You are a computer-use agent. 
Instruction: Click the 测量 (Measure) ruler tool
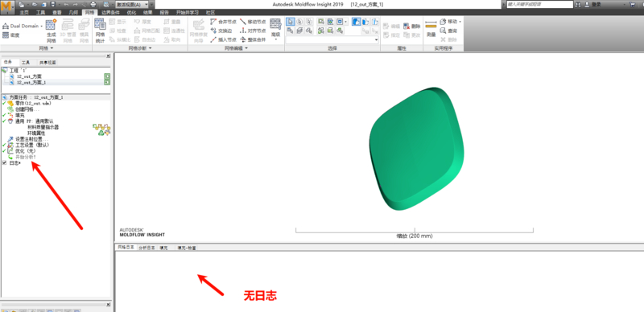(x=431, y=29)
